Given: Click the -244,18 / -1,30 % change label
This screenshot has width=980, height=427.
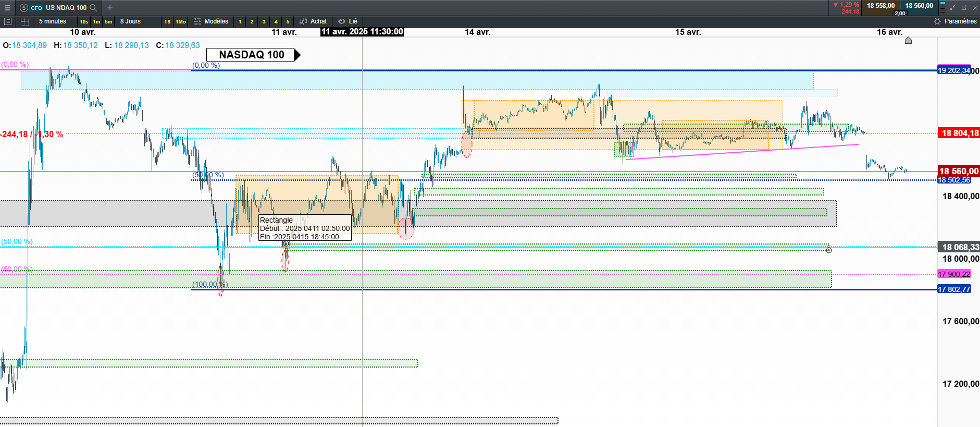Looking at the screenshot, I should (32, 134).
